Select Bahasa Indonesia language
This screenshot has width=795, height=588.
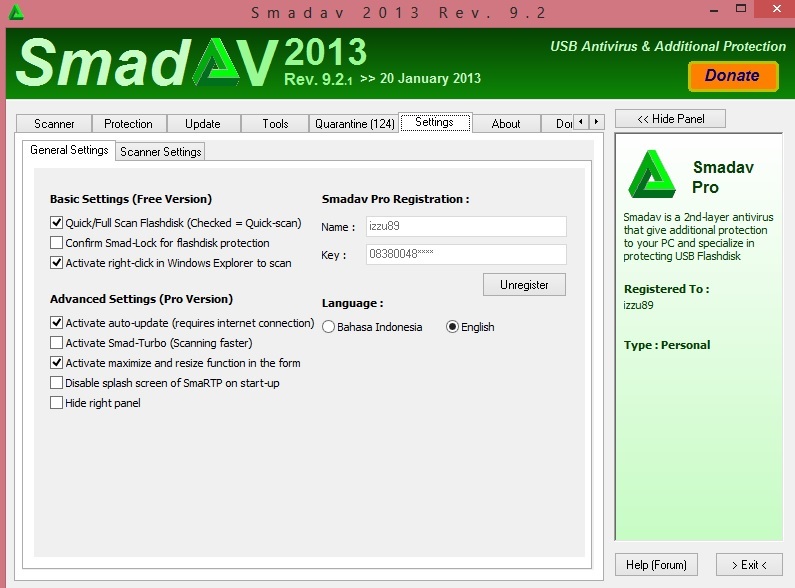tap(329, 327)
